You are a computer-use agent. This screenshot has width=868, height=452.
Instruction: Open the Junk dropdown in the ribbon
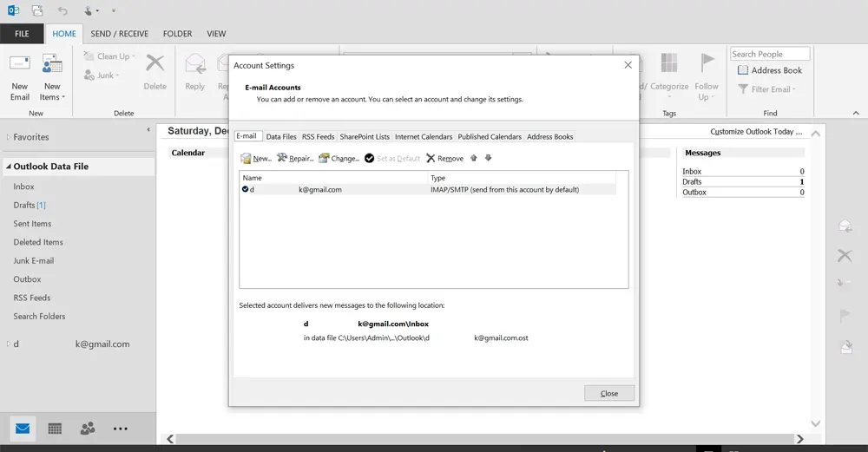(x=102, y=75)
